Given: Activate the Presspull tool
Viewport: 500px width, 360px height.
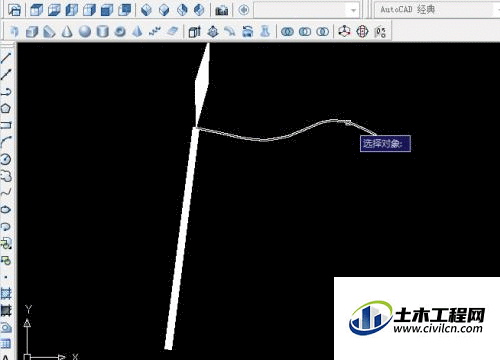Looking at the screenshot, I should pos(213,32).
